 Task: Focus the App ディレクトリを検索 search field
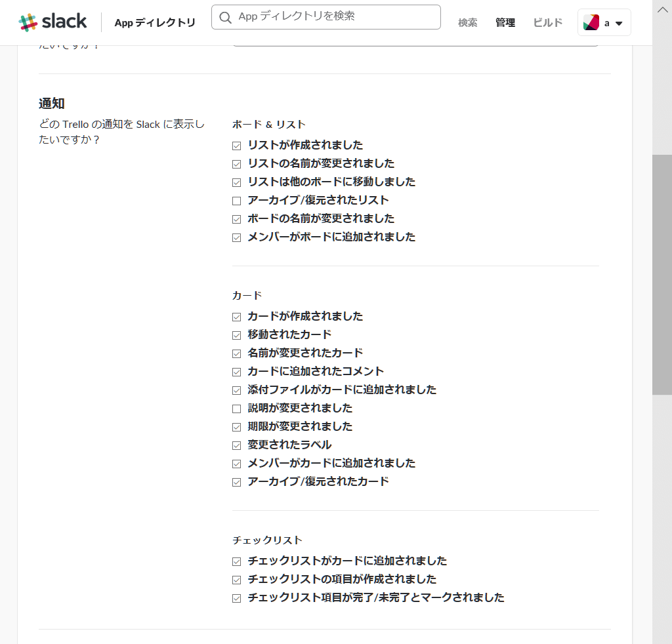coord(335,17)
